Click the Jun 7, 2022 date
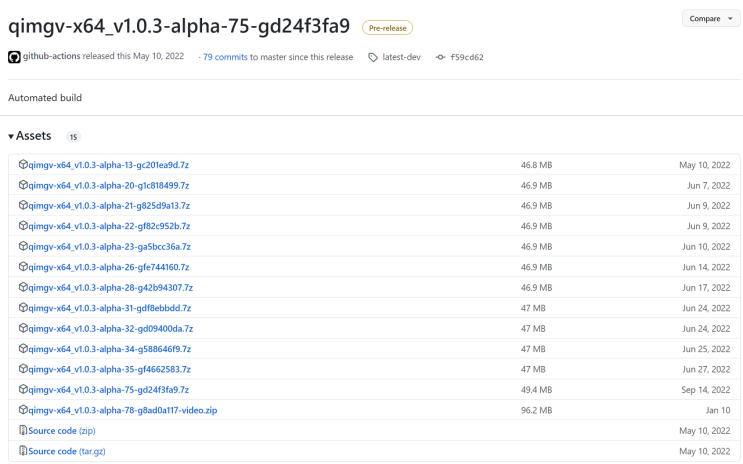743x464 pixels. click(708, 185)
